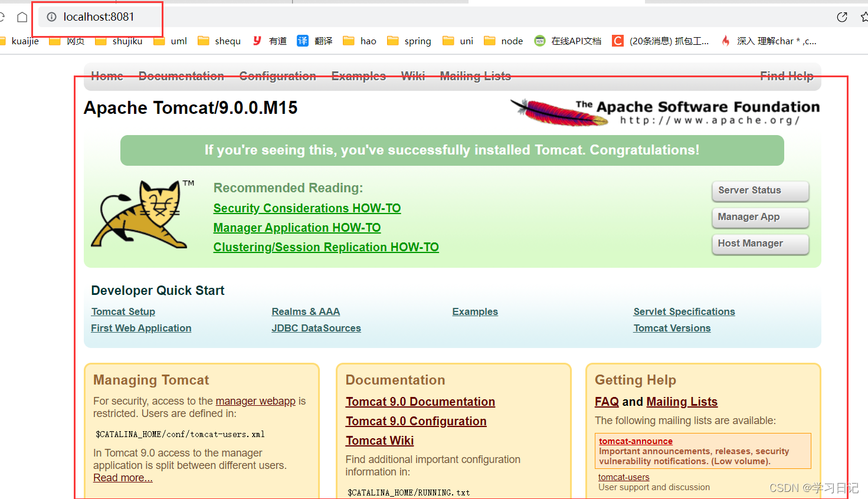This screenshot has width=868, height=499.
Task: Open the Realms & AAA link
Action: 306,311
